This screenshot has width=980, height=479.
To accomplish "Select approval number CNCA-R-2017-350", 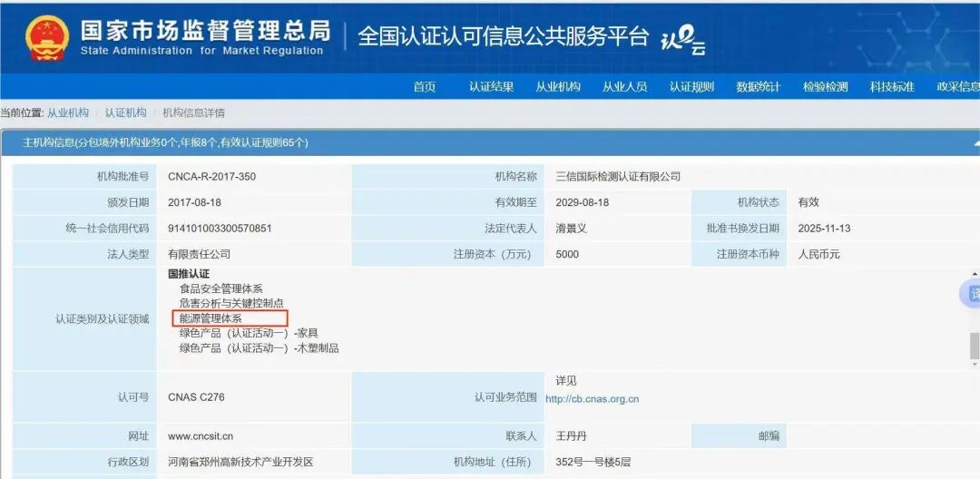I will (211, 177).
